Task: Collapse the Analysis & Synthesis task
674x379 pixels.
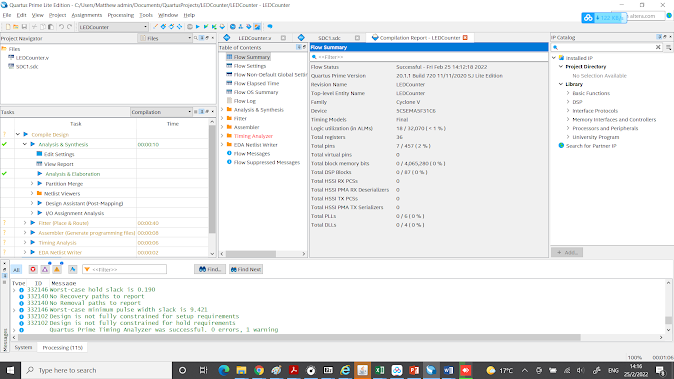Action: click(25, 144)
